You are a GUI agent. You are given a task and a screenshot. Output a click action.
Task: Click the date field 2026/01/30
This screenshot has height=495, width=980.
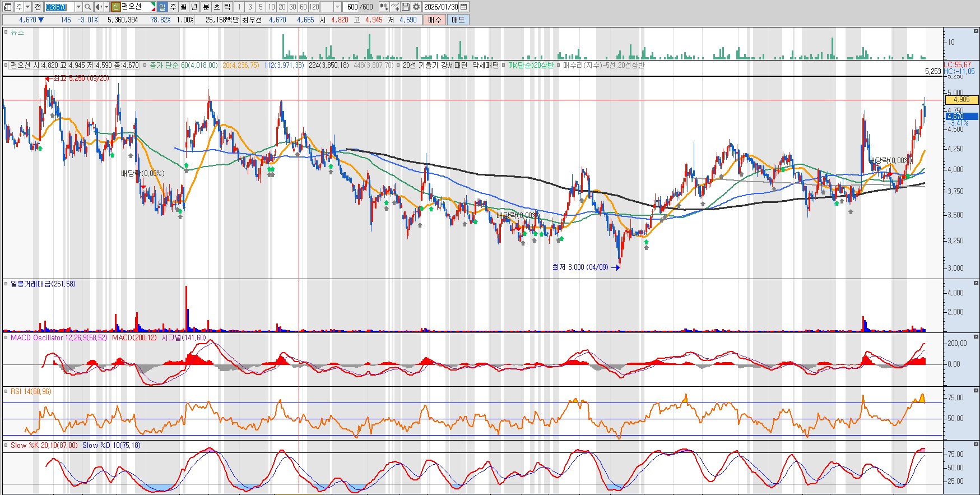click(441, 7)
